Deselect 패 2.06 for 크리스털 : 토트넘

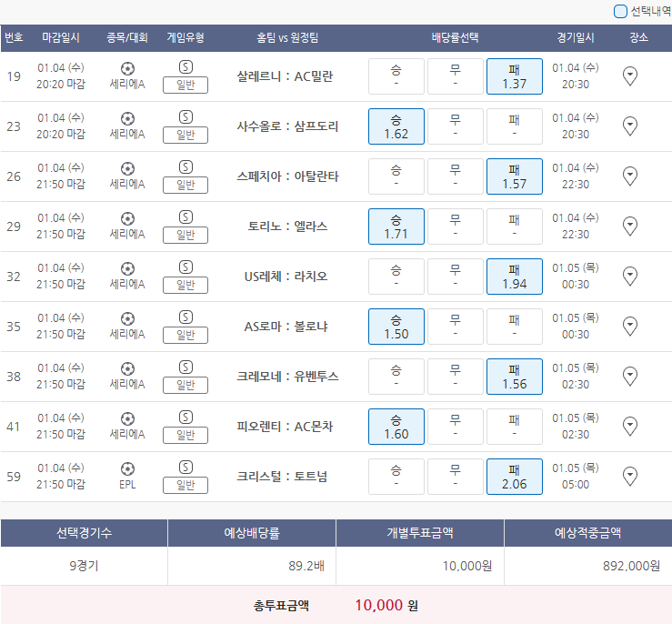coord(515,476)
